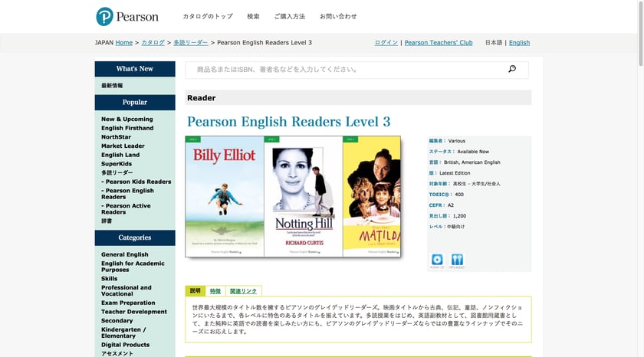Click the ログイン link
This screenshot has width=644, height=357.
tap(386, 43)
